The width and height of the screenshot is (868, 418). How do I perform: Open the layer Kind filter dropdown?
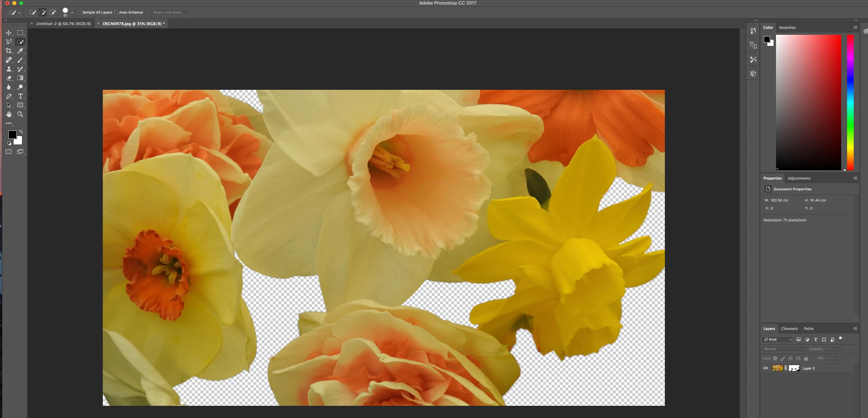coord(777,339)
